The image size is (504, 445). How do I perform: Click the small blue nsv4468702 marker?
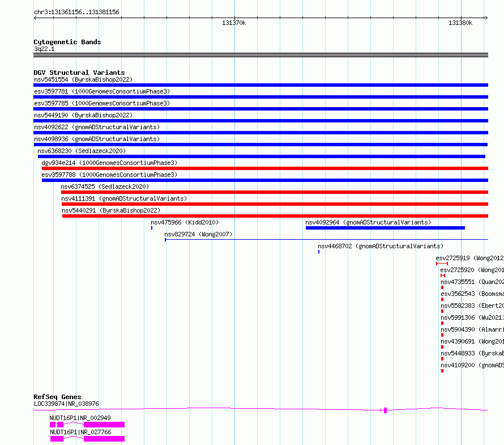click(319, 252)
